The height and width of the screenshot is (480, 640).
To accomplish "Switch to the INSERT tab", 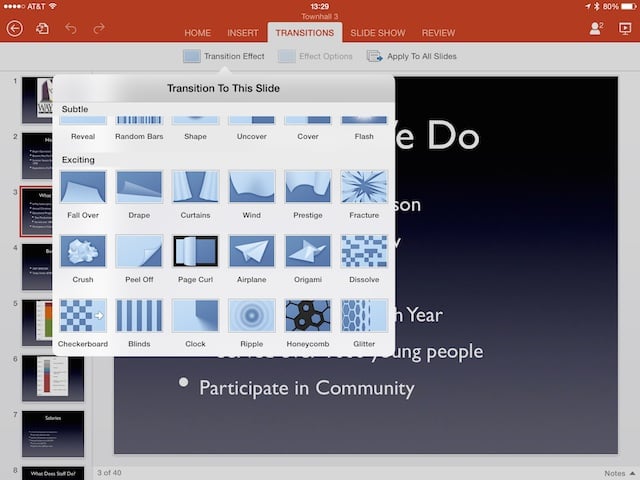I will (243, 33).
